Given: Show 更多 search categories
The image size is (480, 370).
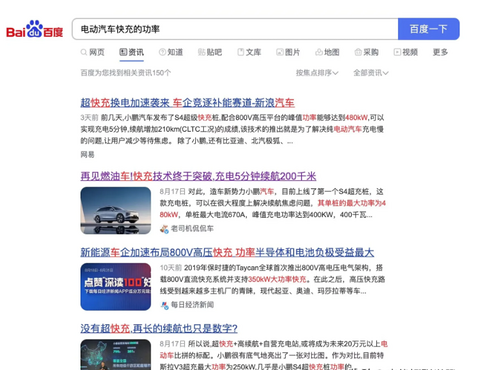Looking at the screenshot, I should point(440,52).
